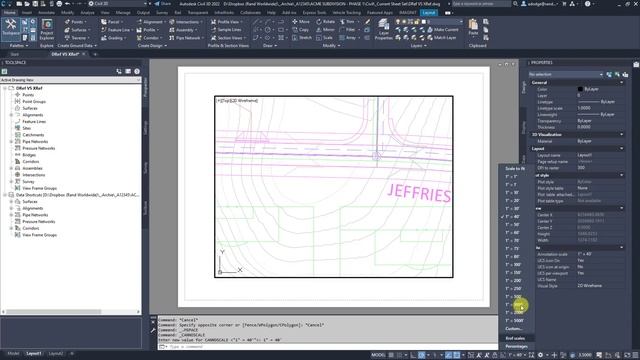640x360 pixels.
Task: Click the keyword search box in title bar
Action: [481, 4]
